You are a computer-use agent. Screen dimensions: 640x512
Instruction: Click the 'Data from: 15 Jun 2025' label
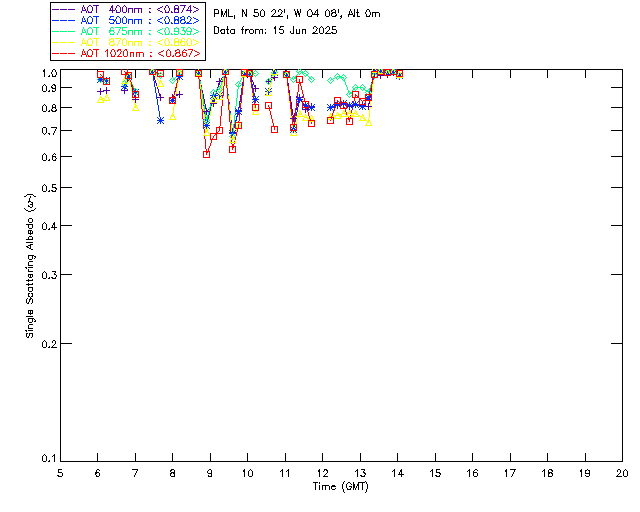pyautogui.click(x=276, y=31)
